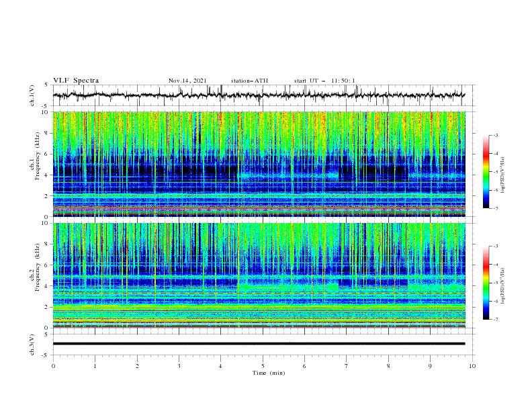Click time axis tick label "1"
The height and width of the screenshot is (411, 532).
point(95,366)
